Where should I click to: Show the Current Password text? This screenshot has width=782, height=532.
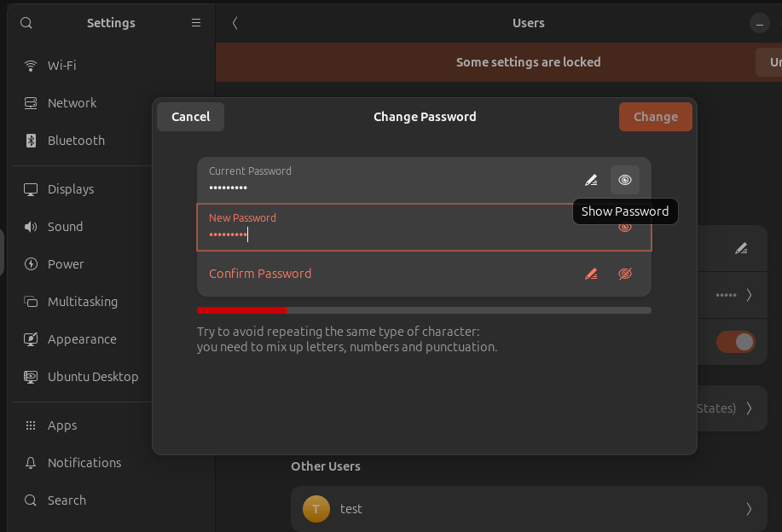[x=625, y=180]
